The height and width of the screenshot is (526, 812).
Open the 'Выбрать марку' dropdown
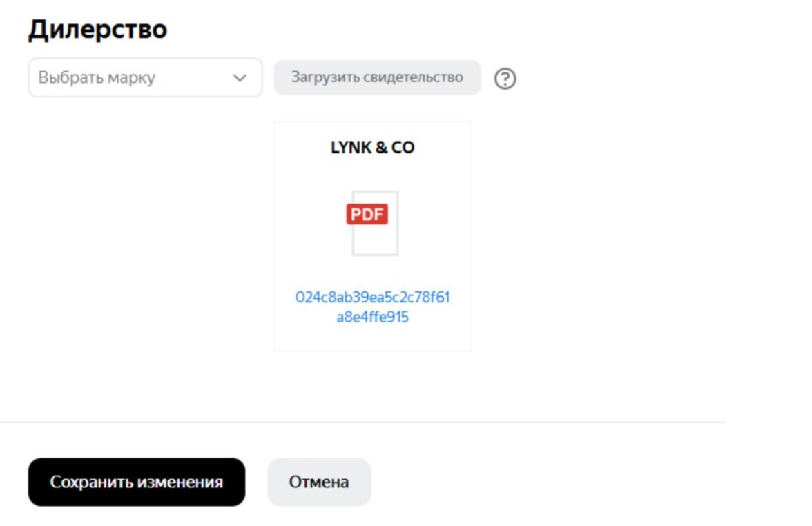coord(145,77)
